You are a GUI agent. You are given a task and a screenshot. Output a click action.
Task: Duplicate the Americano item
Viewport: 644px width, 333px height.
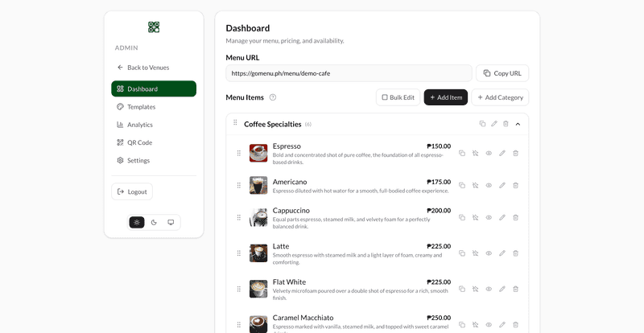(462, 185)
